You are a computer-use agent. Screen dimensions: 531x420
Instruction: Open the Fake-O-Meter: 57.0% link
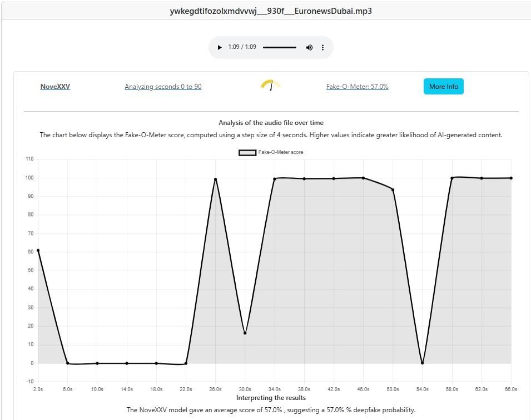click(x=357, y=87)
